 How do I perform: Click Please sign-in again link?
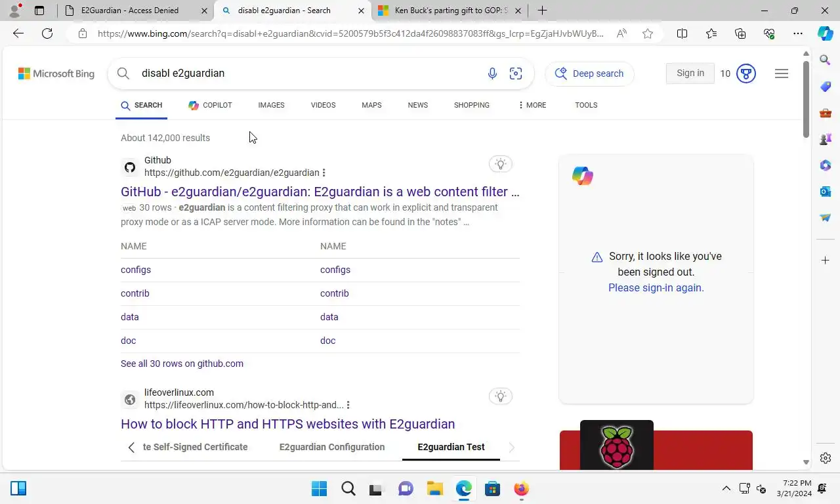tap(656, 287)
